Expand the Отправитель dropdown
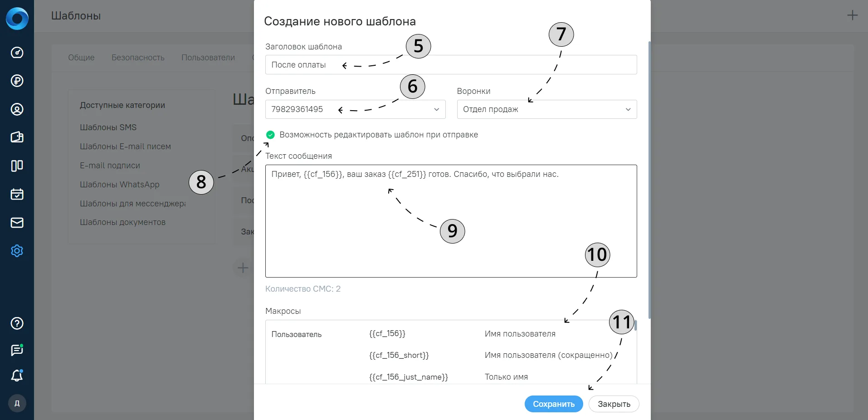The width and height of the screenshot is (868, 420). point(355,109)
